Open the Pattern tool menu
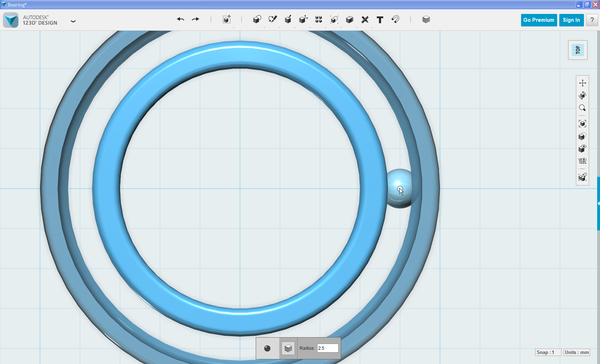This screenshot has width=600, height=364. coord(319,20)
